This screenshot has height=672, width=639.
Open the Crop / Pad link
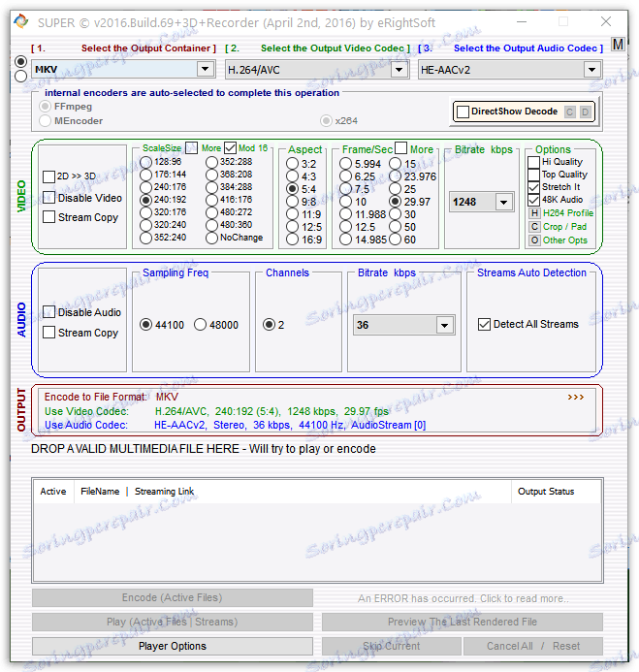564,227
